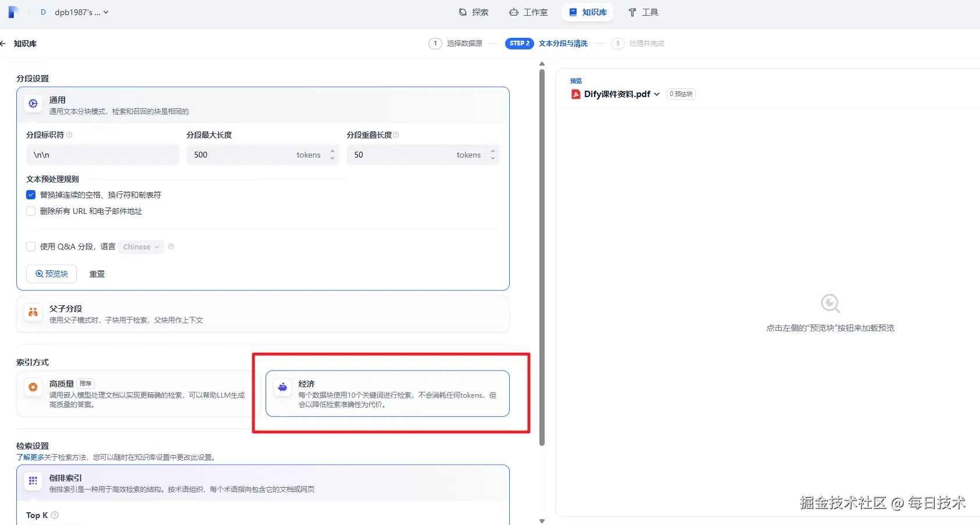Click the D workspace avatar icon

point(43,12)
